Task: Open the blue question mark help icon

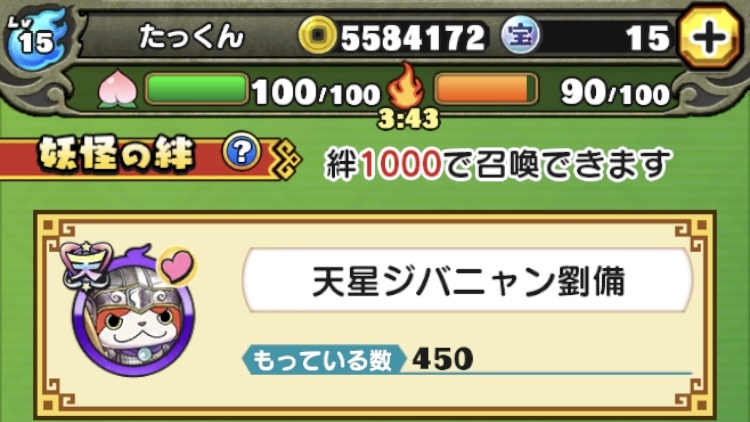Action: pos(242,152)
